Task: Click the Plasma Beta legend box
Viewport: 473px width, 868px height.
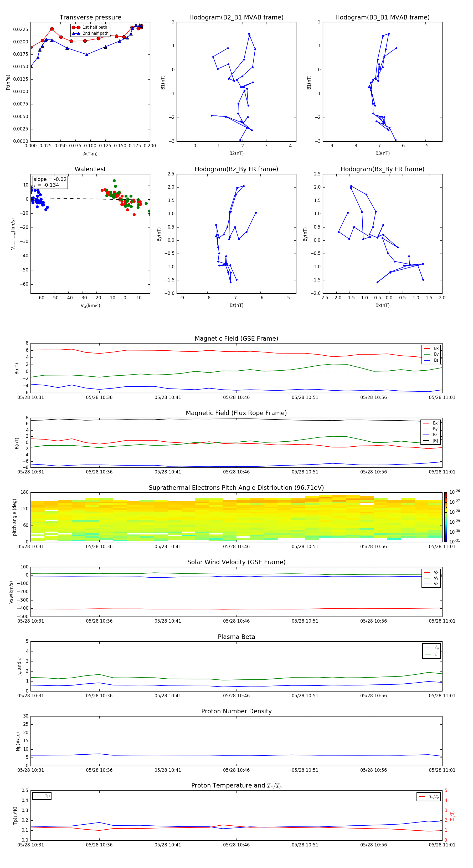Action: pos(431,651)
